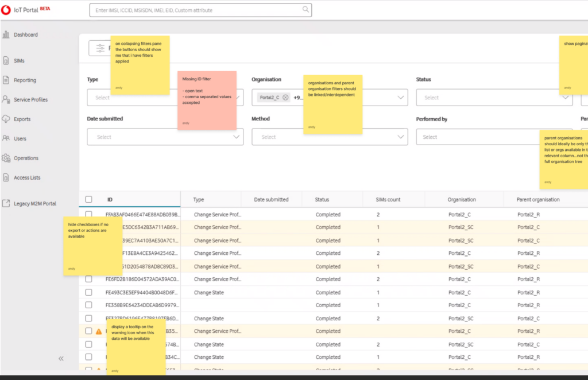Open the Dashboard icon in sidebar

6,34
